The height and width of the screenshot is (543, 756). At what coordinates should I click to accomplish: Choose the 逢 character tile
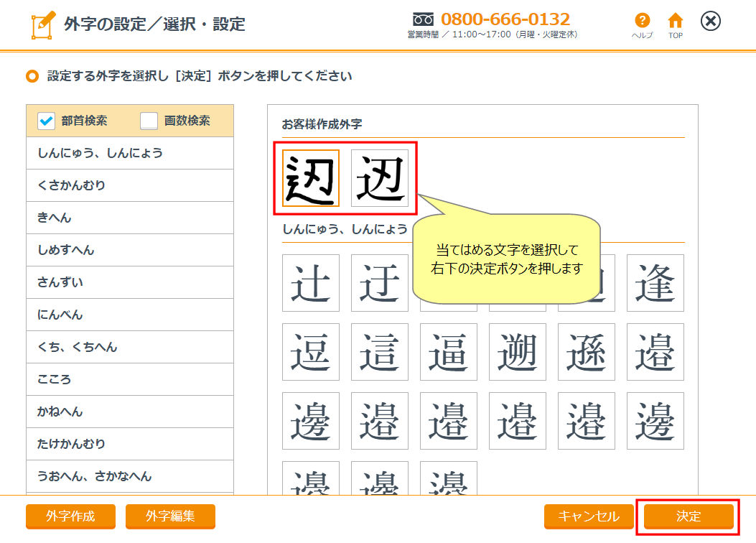[x=655, y=283]
